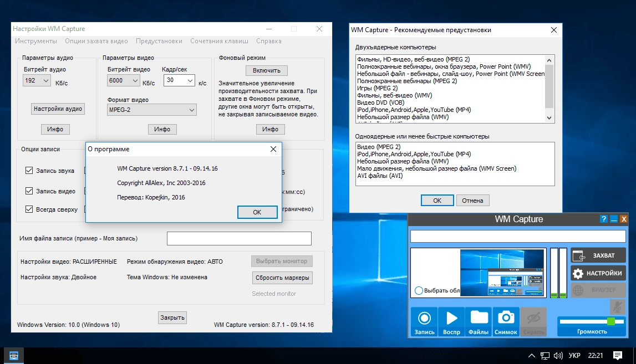Screen dimensions: 636x364
Task: Select preset Полноэкранные вебинары (MPEG 2)
Action: point(407,81)
